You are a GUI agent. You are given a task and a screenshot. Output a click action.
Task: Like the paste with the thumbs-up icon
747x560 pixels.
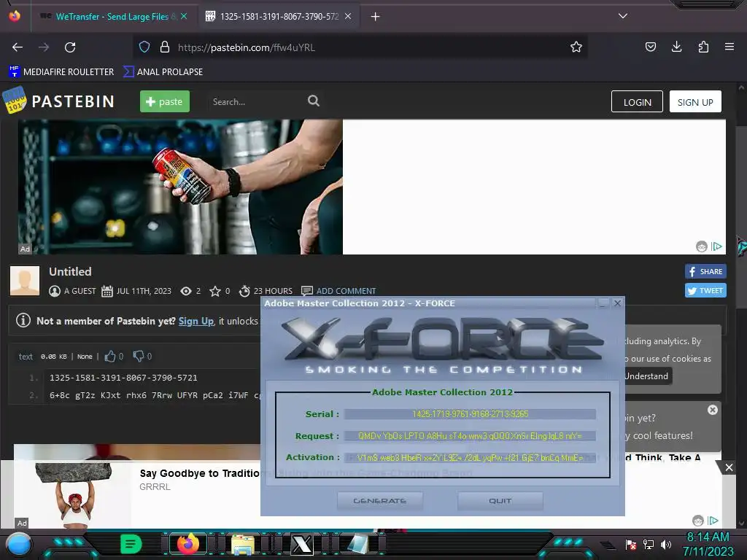click(110, 356)
